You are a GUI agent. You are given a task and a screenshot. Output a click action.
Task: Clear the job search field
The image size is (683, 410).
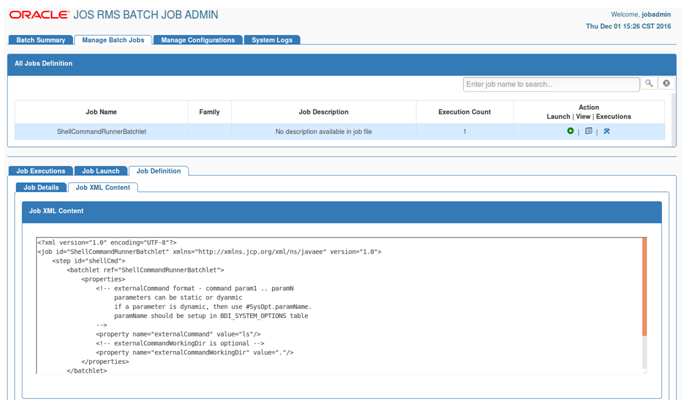tap(666, 84)
